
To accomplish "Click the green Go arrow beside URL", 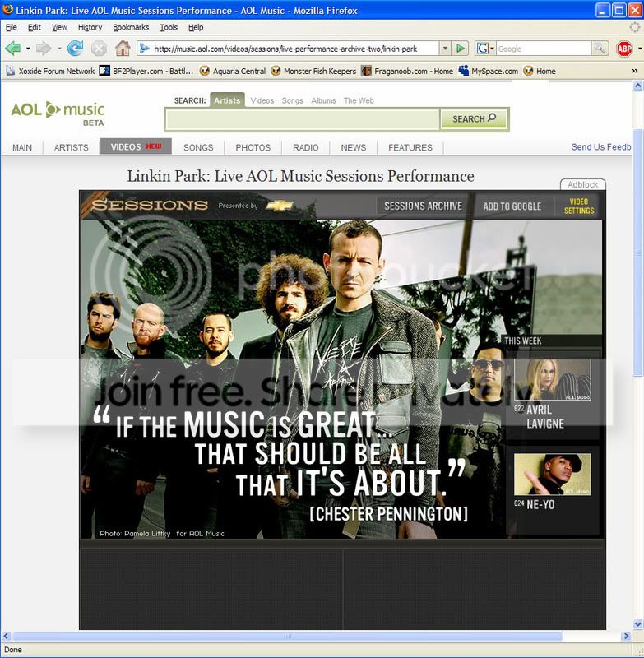I will click(x=461, y=49).
